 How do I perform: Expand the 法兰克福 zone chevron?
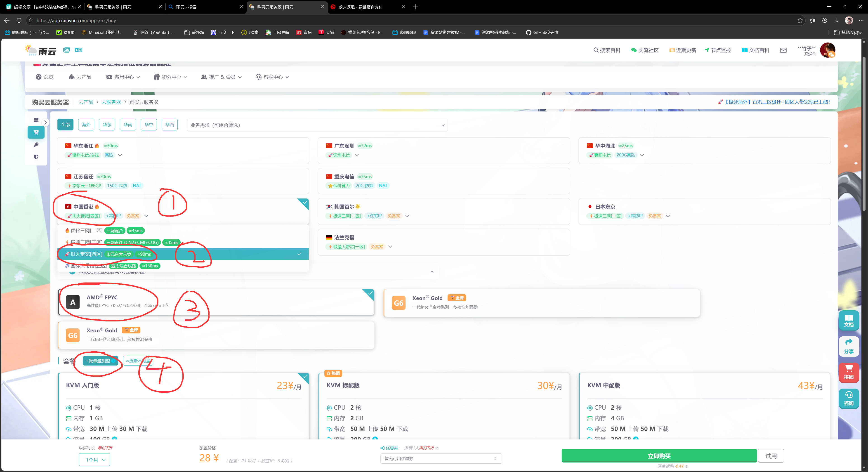[390, 247]
